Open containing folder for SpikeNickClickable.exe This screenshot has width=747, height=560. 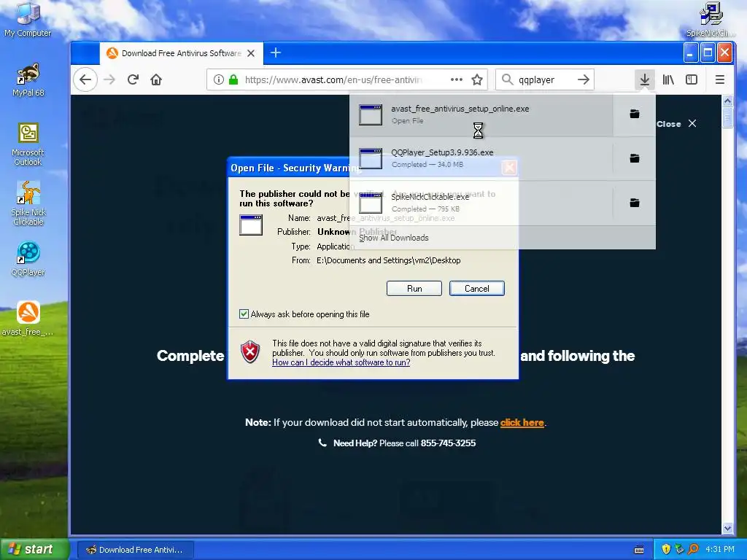[635, 203]
